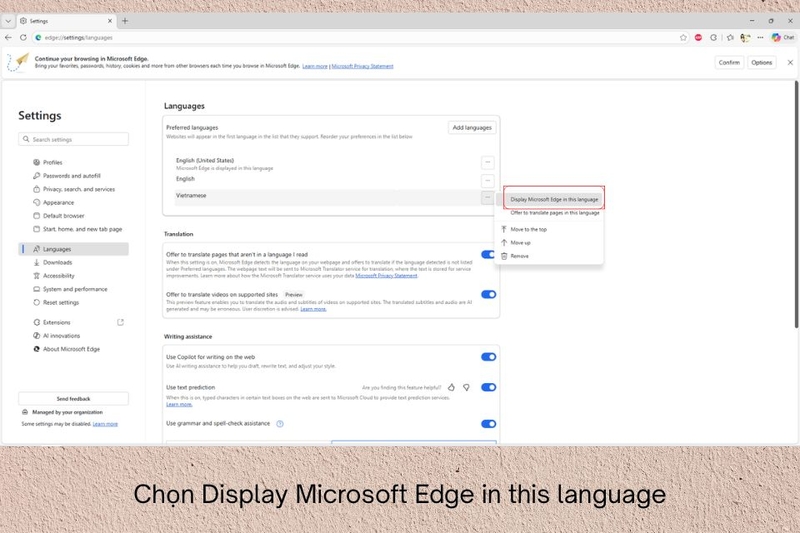Open Learn more link for video translation
This screenshot has width=800, height=533.
(x=313, y=309)
